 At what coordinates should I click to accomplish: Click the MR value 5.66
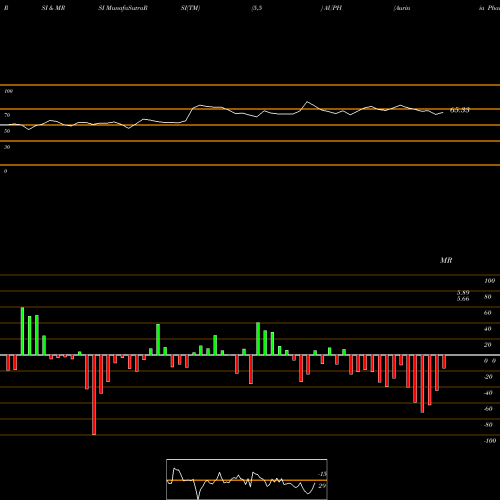tap(463, 299)
